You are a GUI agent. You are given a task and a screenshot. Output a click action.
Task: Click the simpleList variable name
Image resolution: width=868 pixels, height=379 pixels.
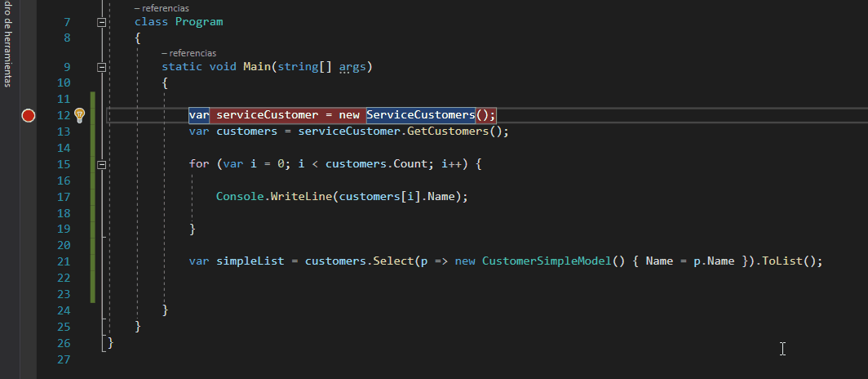click(250, 261)
